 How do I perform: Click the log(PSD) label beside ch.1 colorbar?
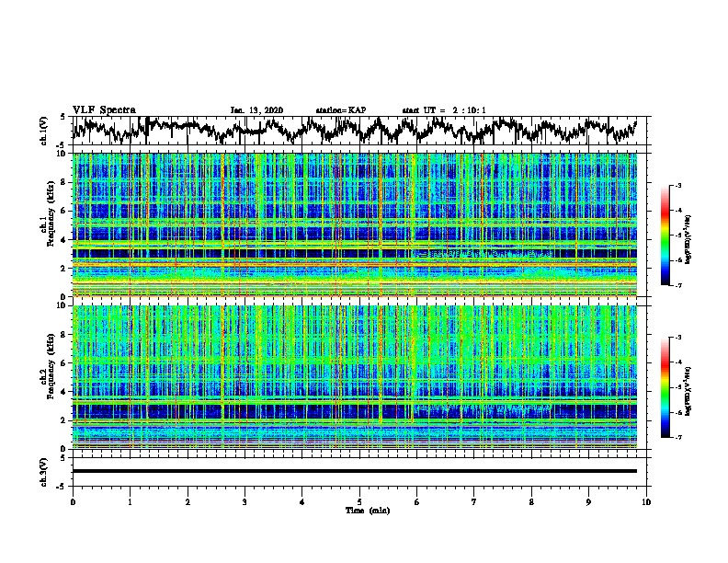pyautogui.click(x=688, y=239)
